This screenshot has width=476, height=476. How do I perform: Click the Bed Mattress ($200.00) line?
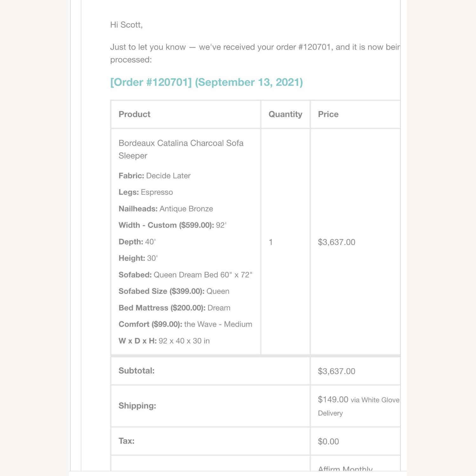pos(175,308)
